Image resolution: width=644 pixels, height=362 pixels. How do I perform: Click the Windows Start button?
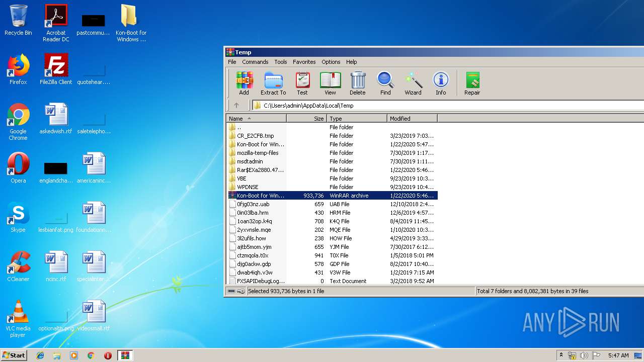coord(14,355)
